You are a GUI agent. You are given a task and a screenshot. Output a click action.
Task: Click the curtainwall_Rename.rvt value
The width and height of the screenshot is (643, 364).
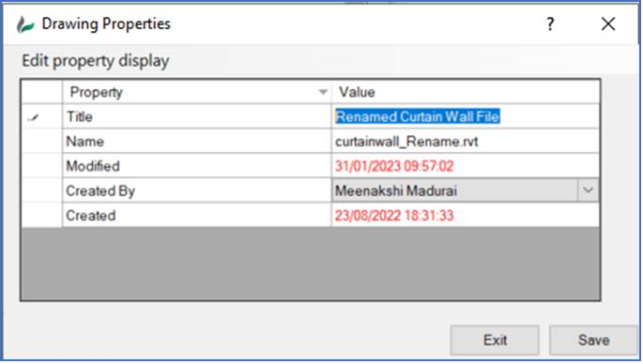tap(466, 141)
